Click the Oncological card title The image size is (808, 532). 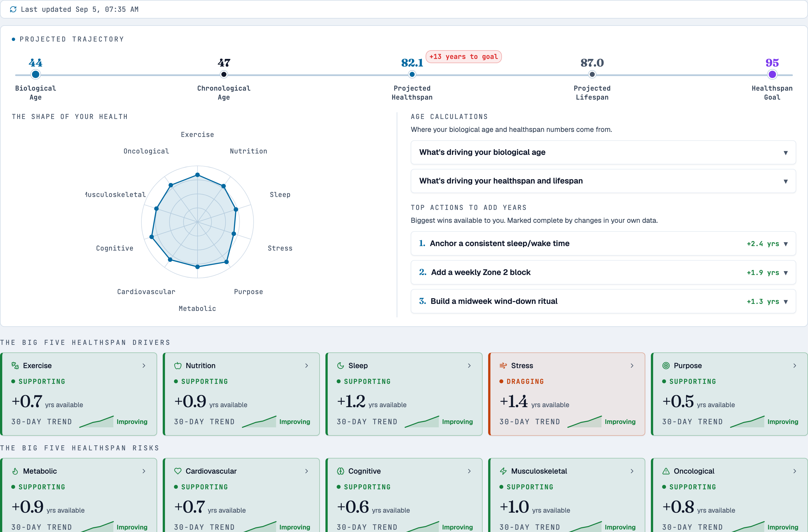[x=694, y=471]
